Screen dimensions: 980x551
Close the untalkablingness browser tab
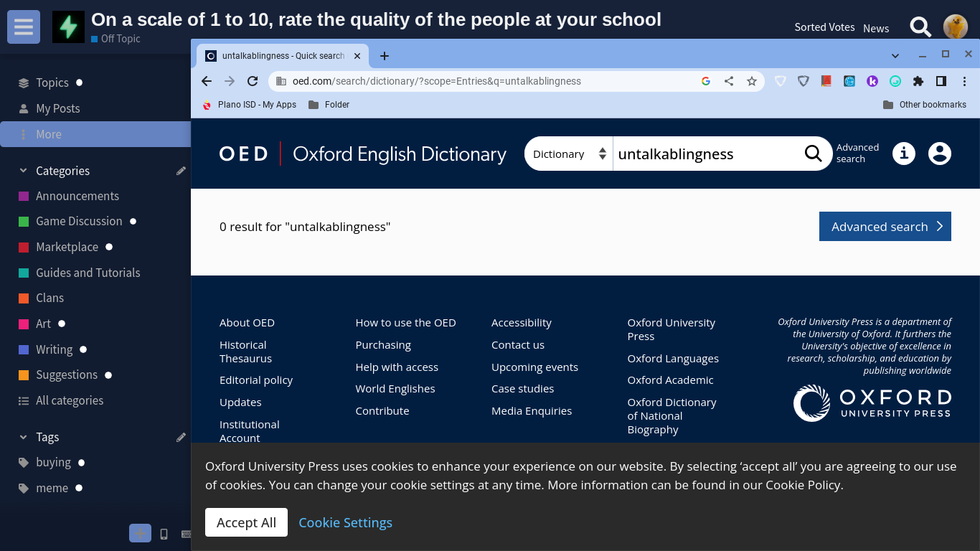[357, 56]
